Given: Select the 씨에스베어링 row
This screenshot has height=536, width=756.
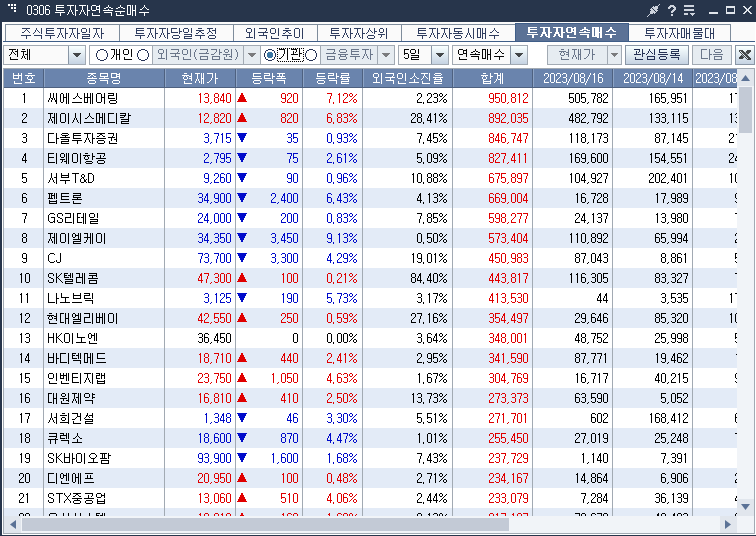Looking at the screenshot, I should pyautogui.click(x=370, y=98).
